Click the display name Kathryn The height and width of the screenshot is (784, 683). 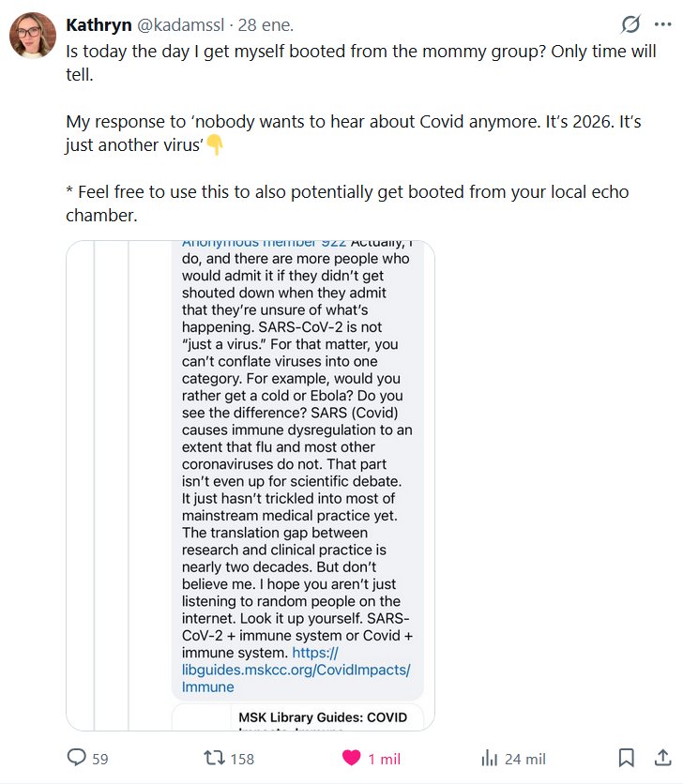click(99, 23)
